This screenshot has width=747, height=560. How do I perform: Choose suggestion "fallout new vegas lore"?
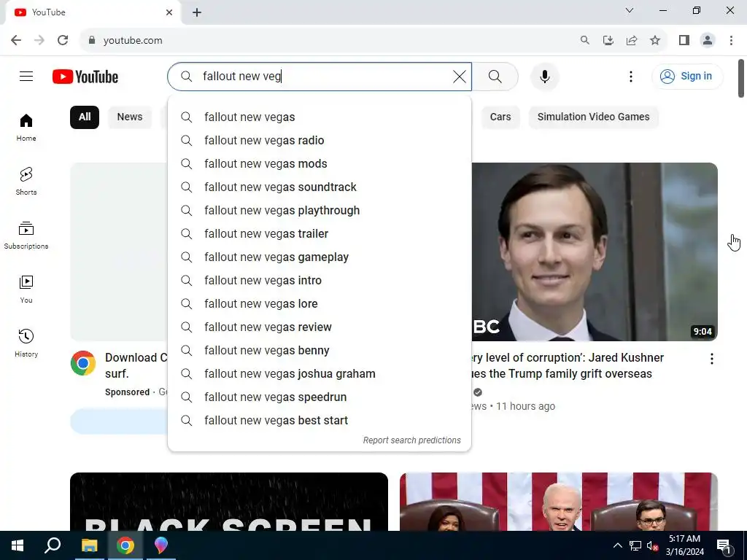(320, 304)
